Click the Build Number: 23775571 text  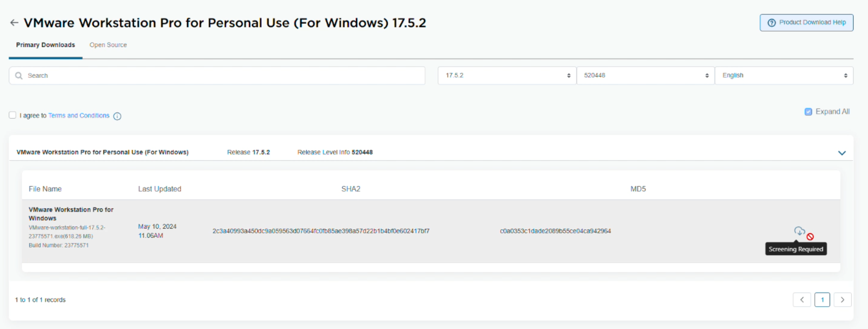[58, 245]
